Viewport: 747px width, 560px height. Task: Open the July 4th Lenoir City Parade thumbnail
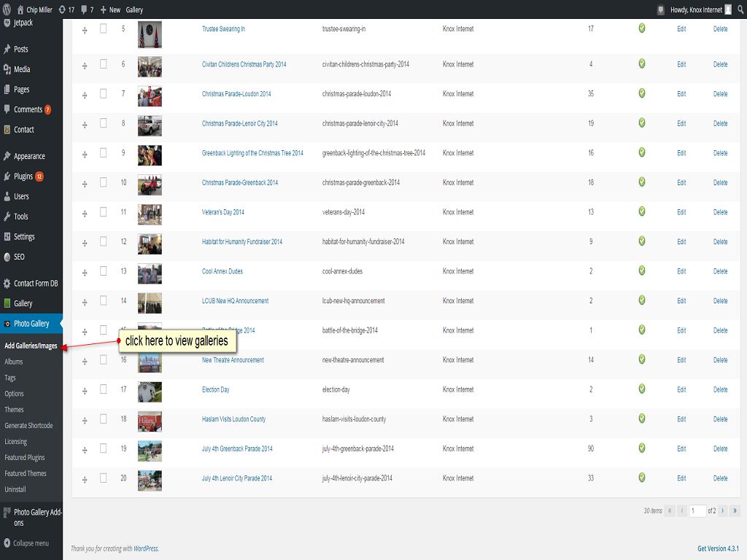150,481
